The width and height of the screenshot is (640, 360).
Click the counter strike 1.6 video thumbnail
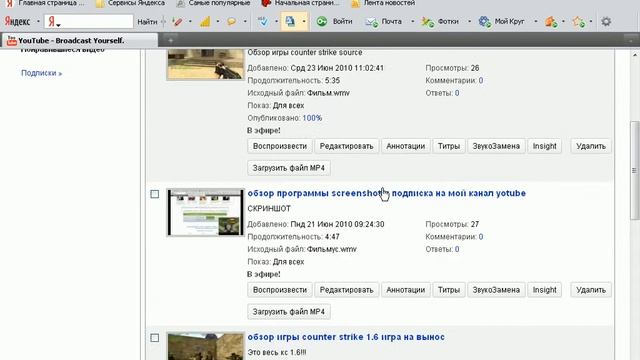click(205, 346)
